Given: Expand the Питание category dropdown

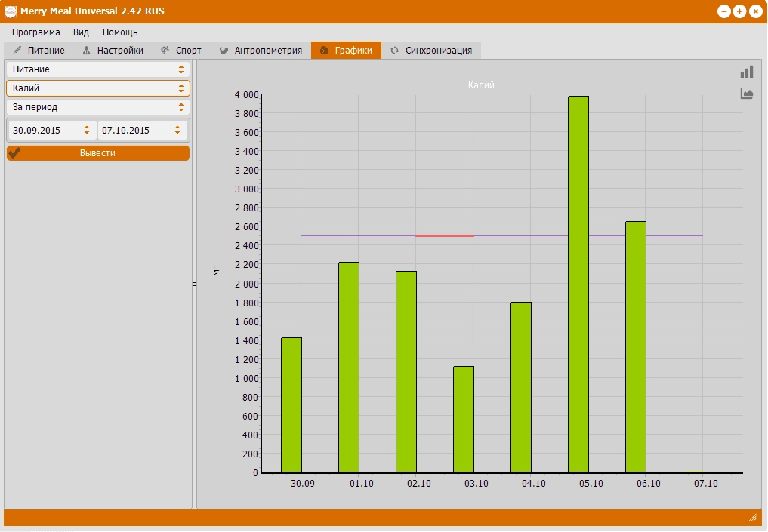Looking at the screenshot, I should pos(98,69).
